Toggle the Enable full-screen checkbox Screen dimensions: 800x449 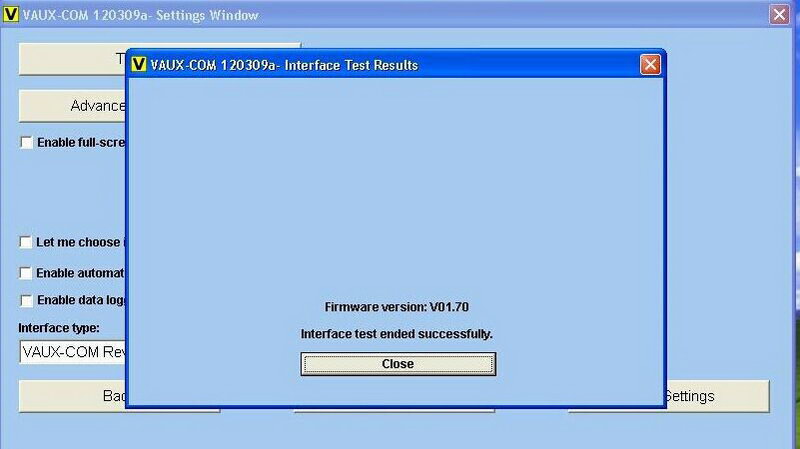coord(27,142)
